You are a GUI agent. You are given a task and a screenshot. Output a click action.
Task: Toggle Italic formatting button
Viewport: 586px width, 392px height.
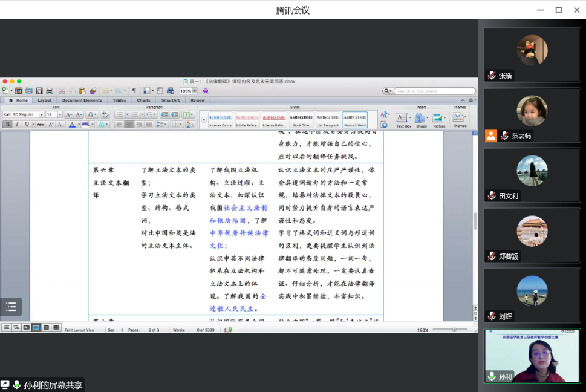tap(17, 125)
